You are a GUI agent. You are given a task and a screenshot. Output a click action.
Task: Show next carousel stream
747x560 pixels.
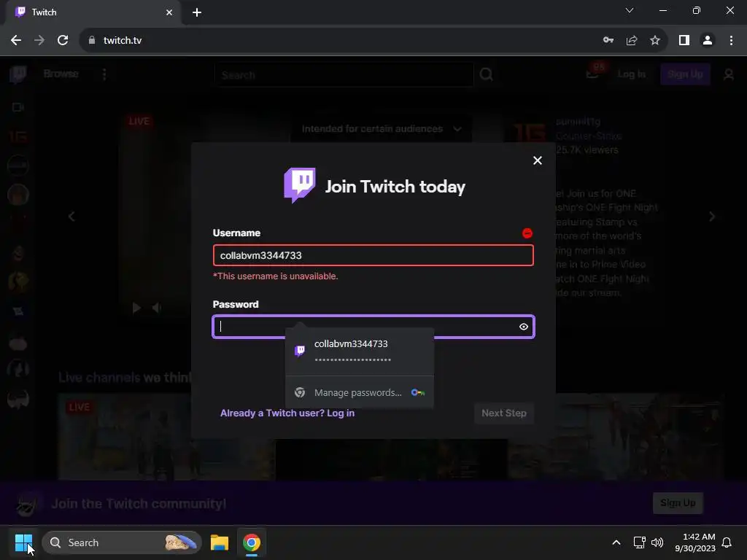712,217
